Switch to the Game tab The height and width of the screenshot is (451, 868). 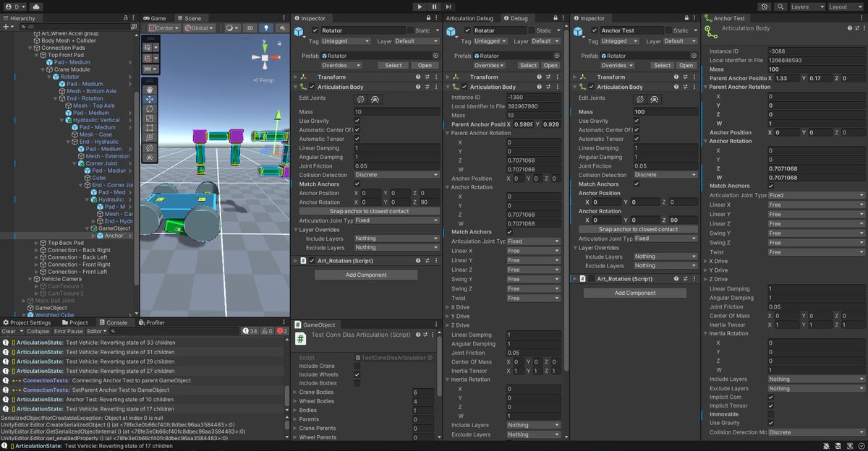point(154,17)
